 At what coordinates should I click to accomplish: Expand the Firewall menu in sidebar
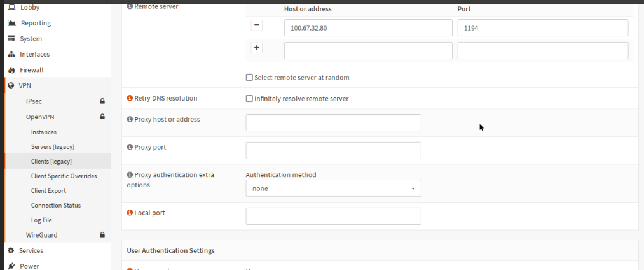pyautogui.click(x=31, y=70)
